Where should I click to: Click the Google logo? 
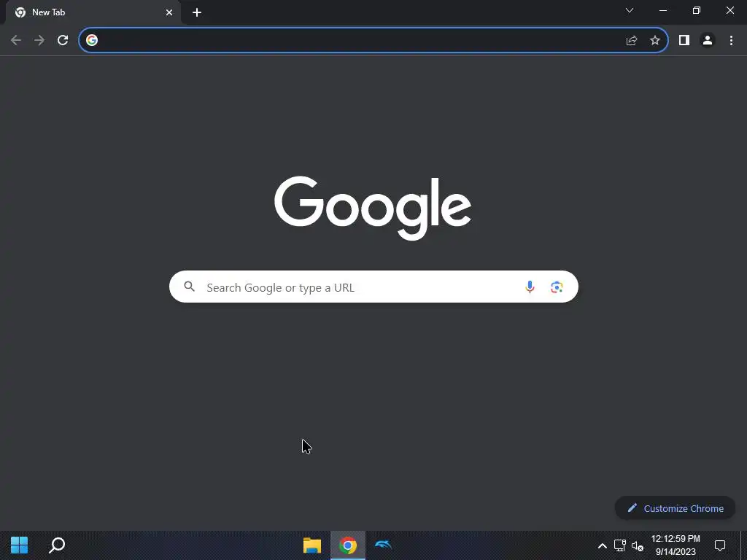point(373,208)
